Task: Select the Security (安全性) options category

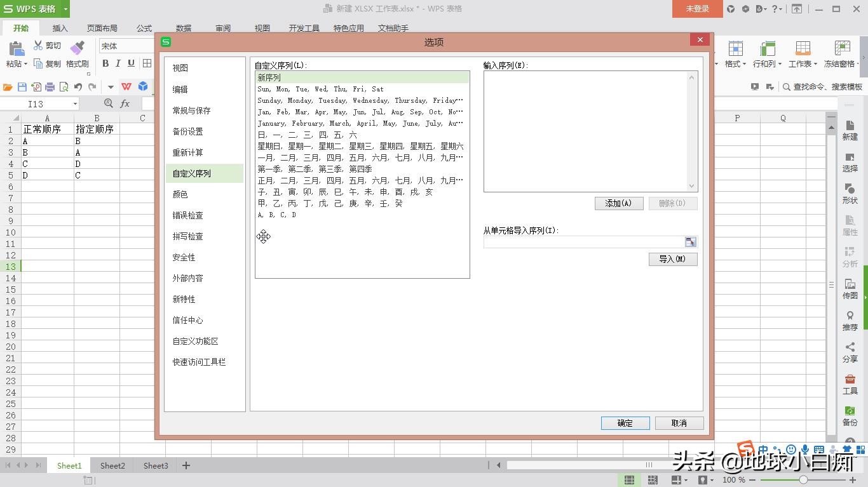Action: point(204,257)
